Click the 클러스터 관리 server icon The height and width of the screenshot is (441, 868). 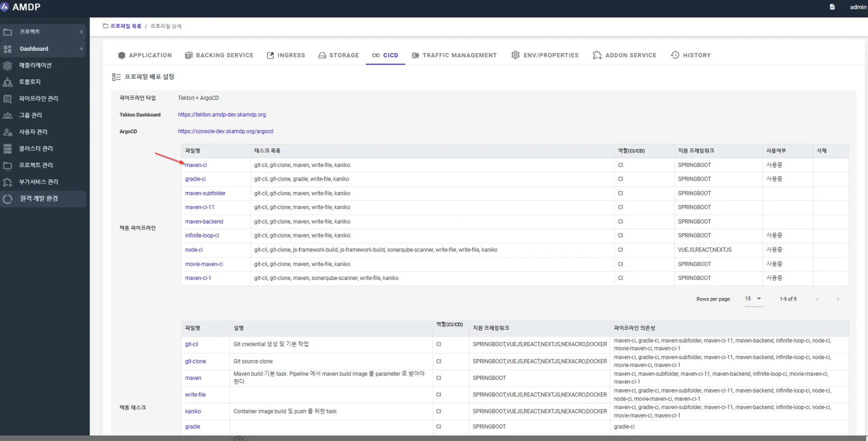tap(8, 148)
